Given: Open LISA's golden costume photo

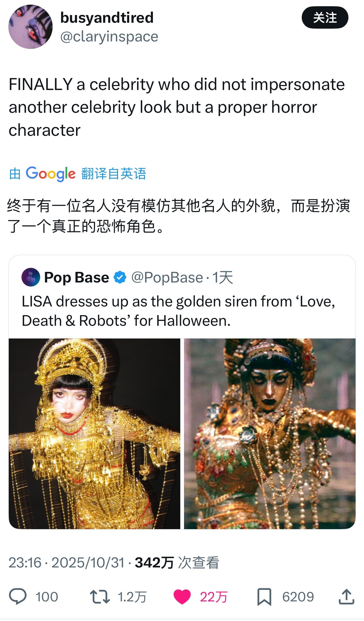Looking at the screenshot, I should pyautogui.click(x=94, y=434).
